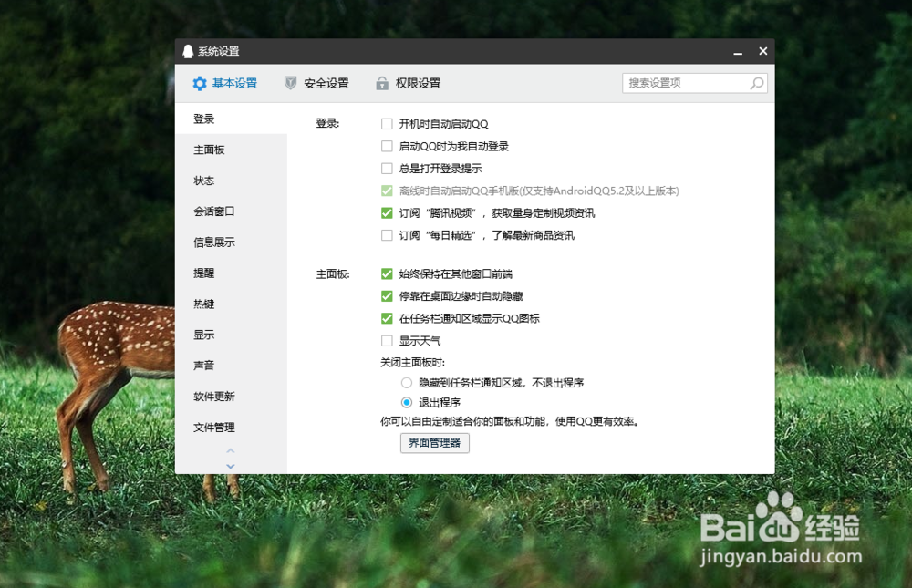Viewport: 912px width, 588px height.
Task: Check 总是打开登录提示 option
Action: tap(387, 169)
